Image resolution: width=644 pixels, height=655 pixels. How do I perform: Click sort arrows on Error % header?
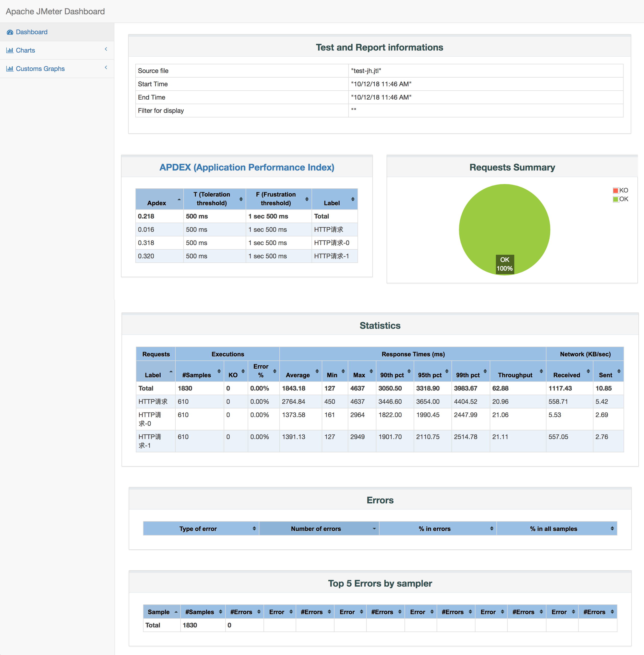(x=275, y=371)
